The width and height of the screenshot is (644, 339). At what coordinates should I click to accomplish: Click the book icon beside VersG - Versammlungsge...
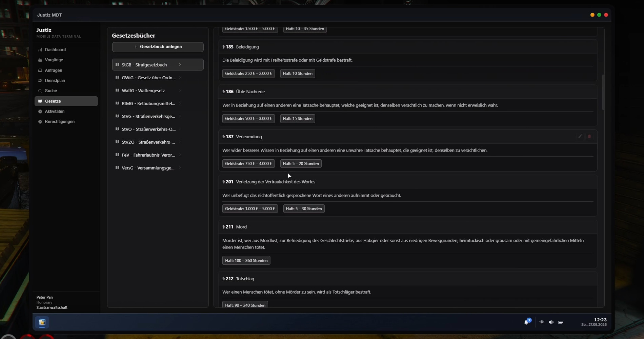pyautogui.click(x=117, y=167)
